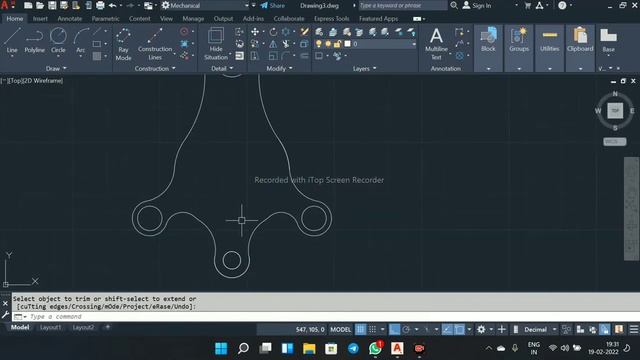Screen dimensions: 640x360
Task: Click the keyword search input field
Action: 402,5
